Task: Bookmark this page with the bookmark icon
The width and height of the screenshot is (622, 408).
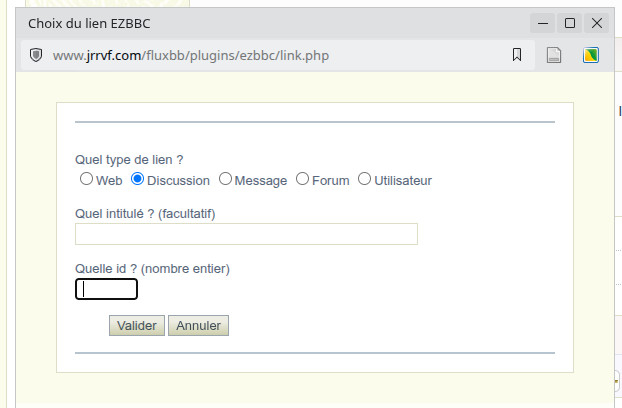Action: [x=516, y=55]
